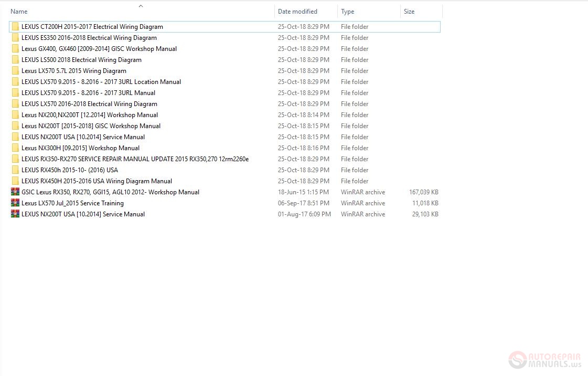Screen dimensions: 588x376
Task: Click folder icon of LEXUS RX450h 2015-10- (2016) USA
Action: (15, 170)
